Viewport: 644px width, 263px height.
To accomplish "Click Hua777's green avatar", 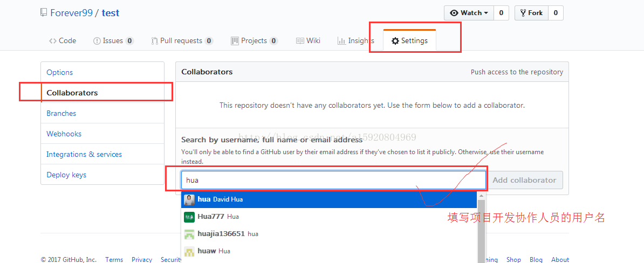I will [189, 217].
